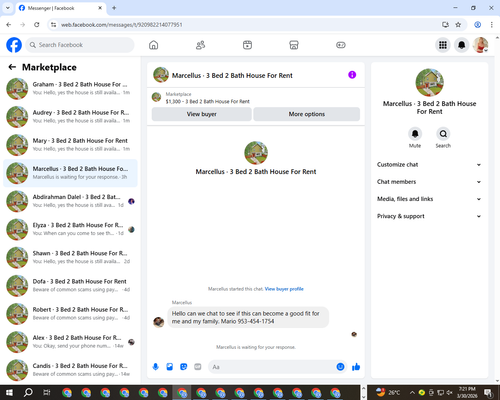
Task: Open the Graham conversation
Action: (x=70, y=89)
